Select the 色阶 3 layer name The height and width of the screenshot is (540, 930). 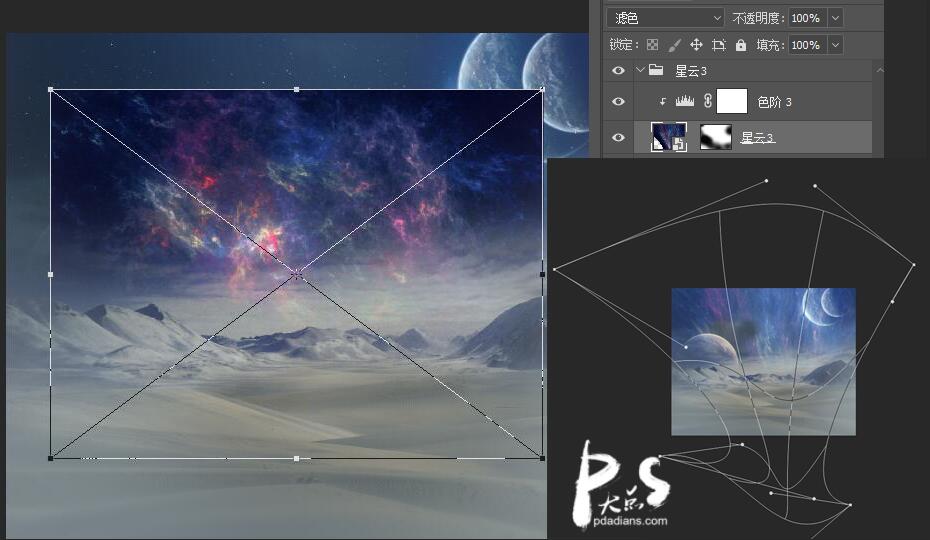[x=775, y=102]
